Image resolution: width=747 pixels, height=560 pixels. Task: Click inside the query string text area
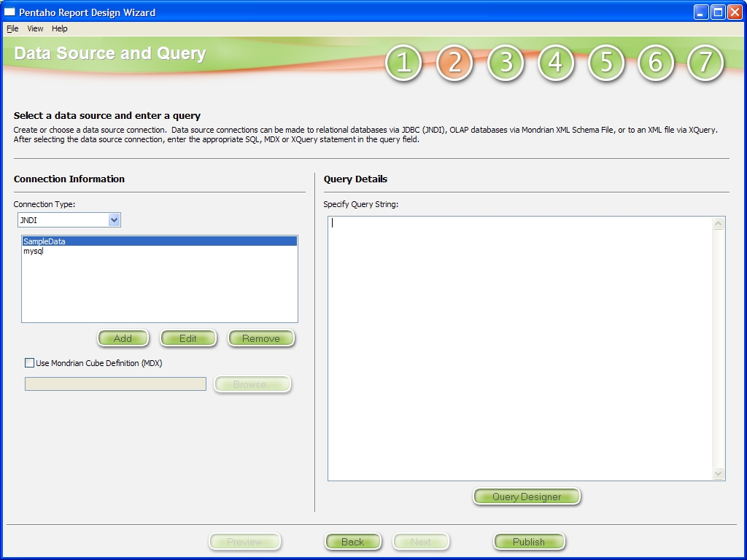pyautogui.click(x=520, y=349)
